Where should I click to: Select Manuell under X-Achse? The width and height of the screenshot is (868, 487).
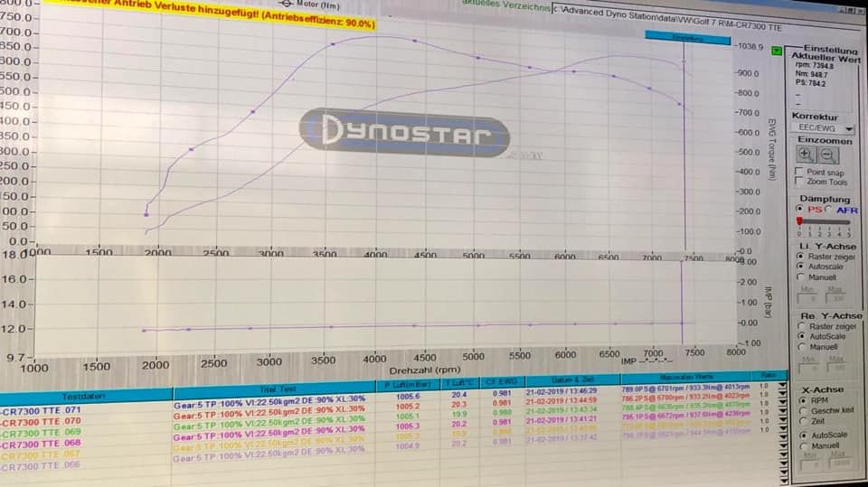point(804,445)
